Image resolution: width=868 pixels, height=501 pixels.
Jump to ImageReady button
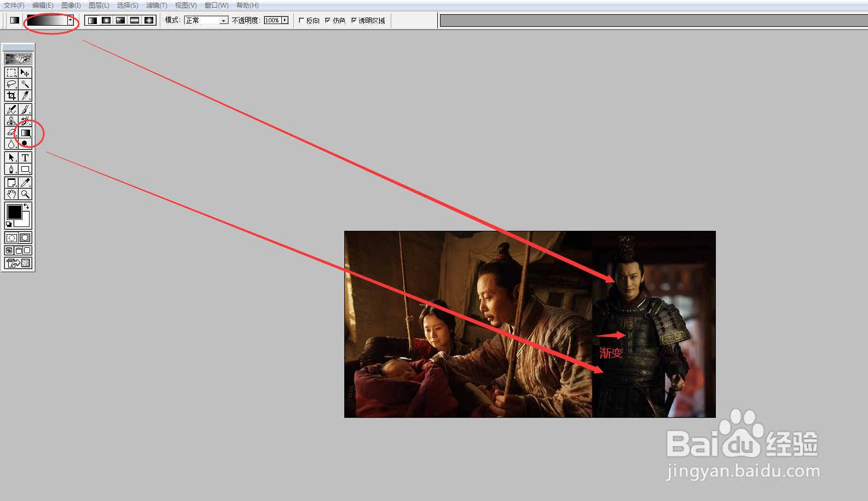[x=18, y=263]
